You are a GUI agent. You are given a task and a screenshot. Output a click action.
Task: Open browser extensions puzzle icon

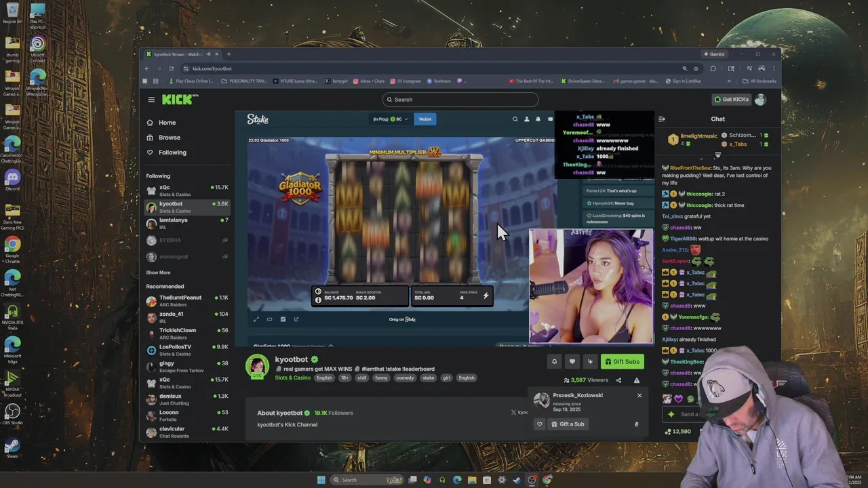(x=713, y=68)
